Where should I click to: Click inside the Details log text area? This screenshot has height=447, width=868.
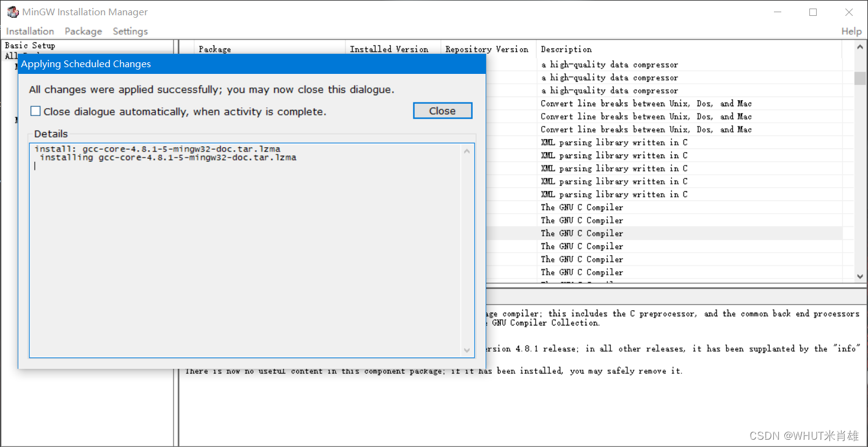pos(246,250)
